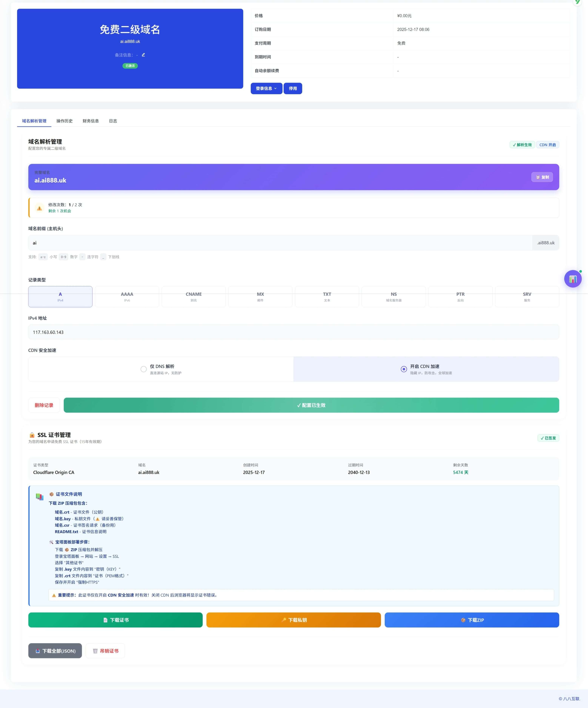Click the floating purple chart widget icon
The width and height of the screenshot is (588, 708).
point(573,279)
